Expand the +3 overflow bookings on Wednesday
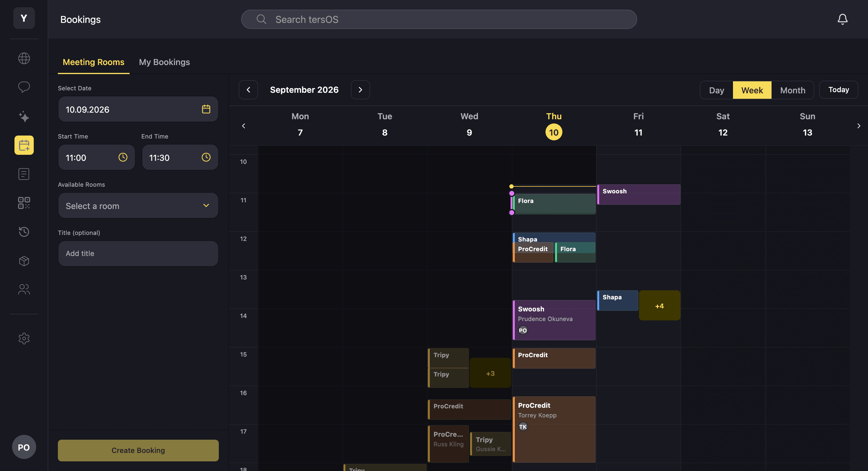Viewport: 868px width, 471px height. click(x=490, y=373)
